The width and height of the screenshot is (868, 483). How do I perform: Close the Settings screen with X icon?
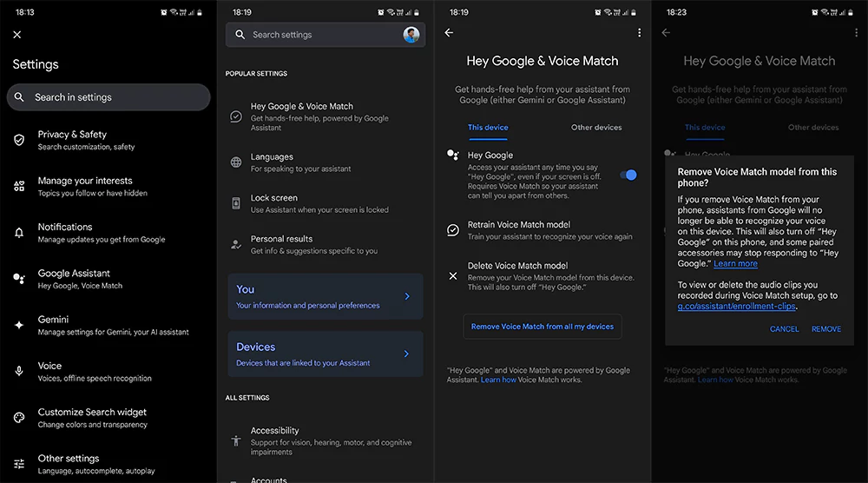(17, 35)
